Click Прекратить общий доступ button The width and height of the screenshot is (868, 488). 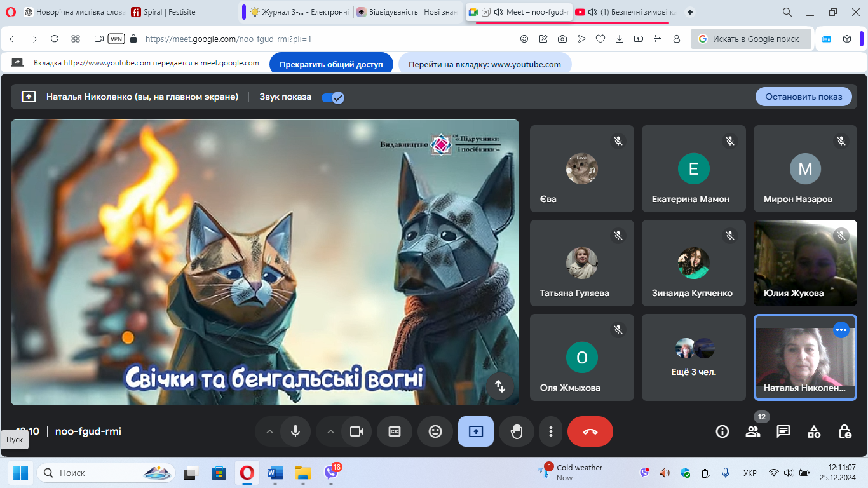332,64
